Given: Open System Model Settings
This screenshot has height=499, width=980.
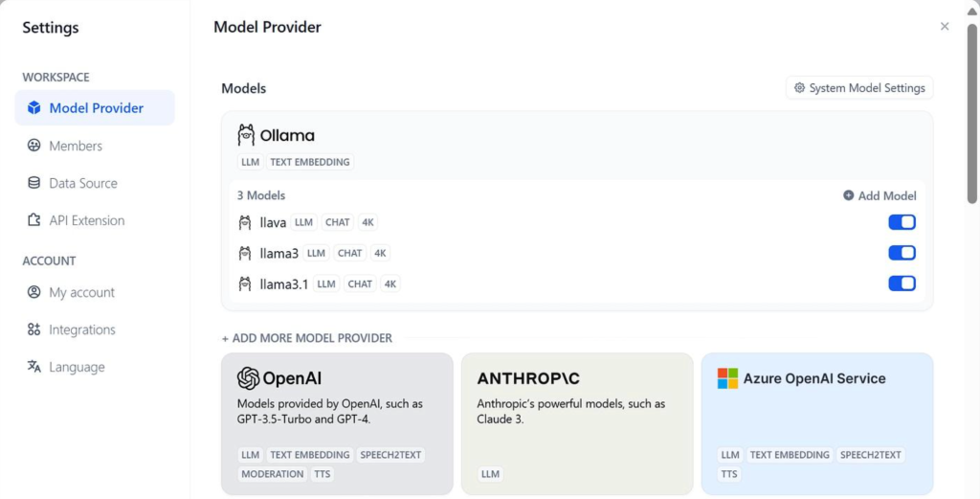Looking at the screenshot, I should 859,88.
